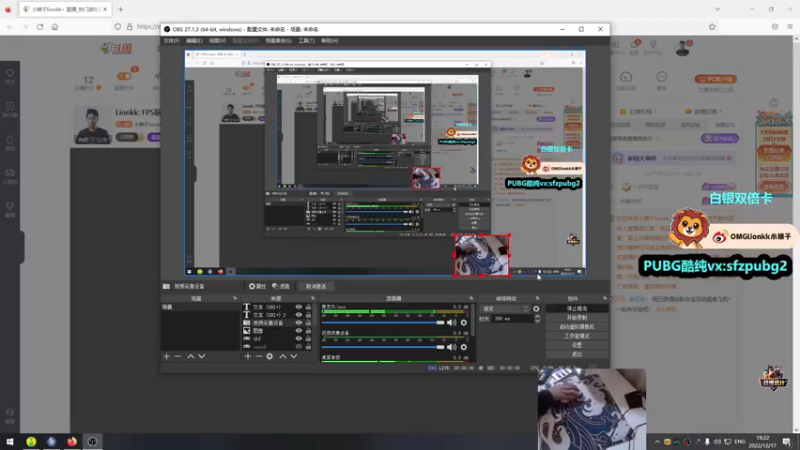Add a new source with the plus icon under the 来源 list

[x=247, y=356]
